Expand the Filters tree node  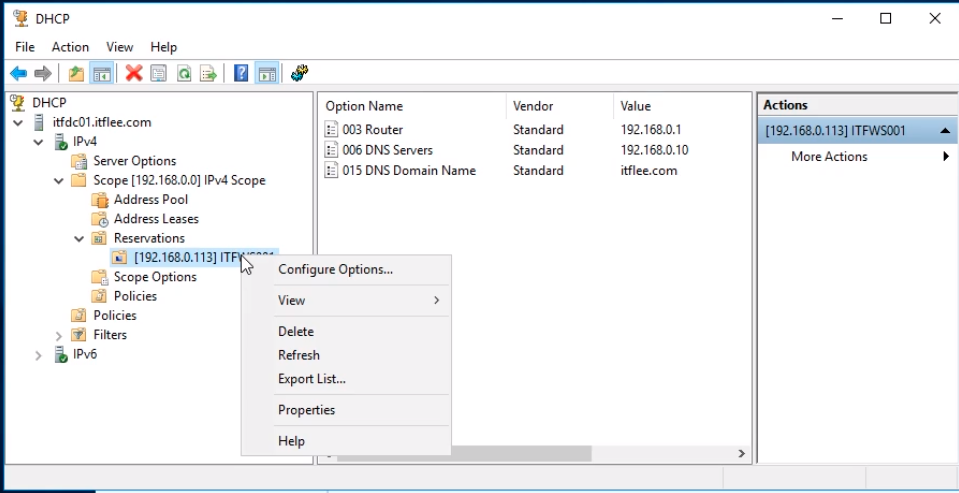pos(59,336)
